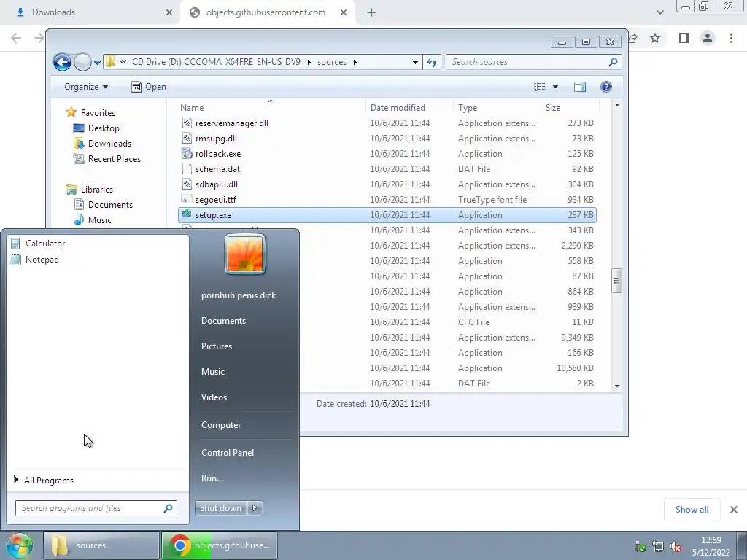Sort by the Size column header

tap(553, 108)
